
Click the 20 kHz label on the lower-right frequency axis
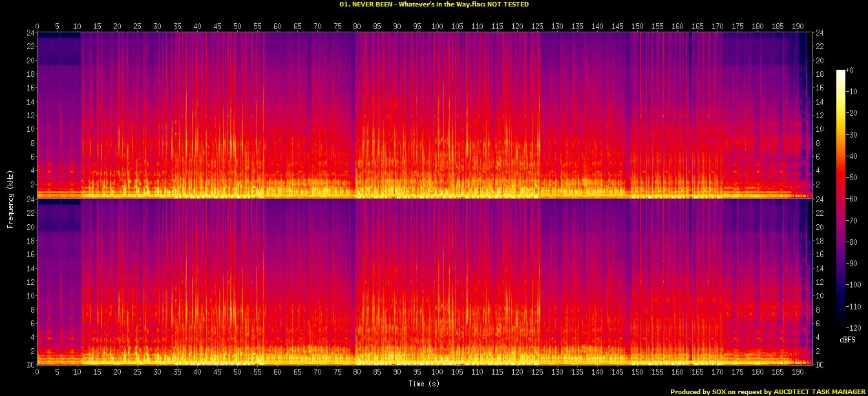coord(820,227)
